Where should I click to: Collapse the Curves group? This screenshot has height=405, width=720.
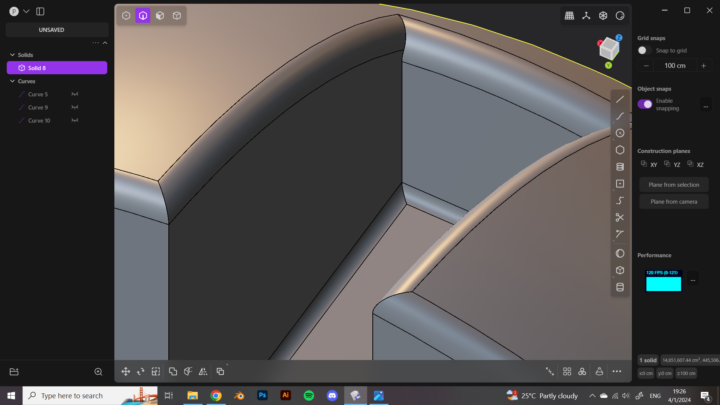click(x=11, y=81)
